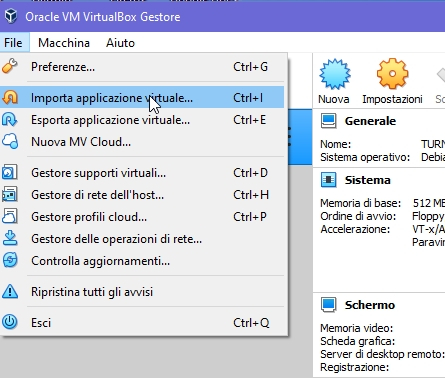Choose Preferenze... from the File menu

click(x=142, y=67)
